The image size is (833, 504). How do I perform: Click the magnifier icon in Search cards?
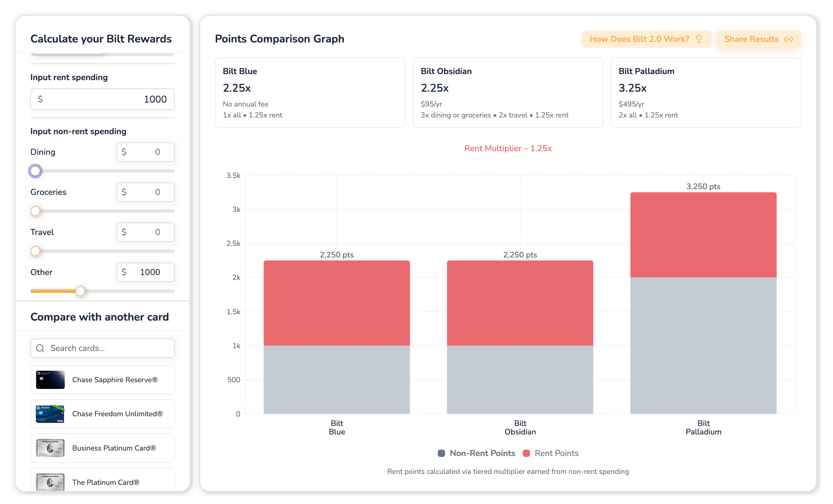pos(40,348)
